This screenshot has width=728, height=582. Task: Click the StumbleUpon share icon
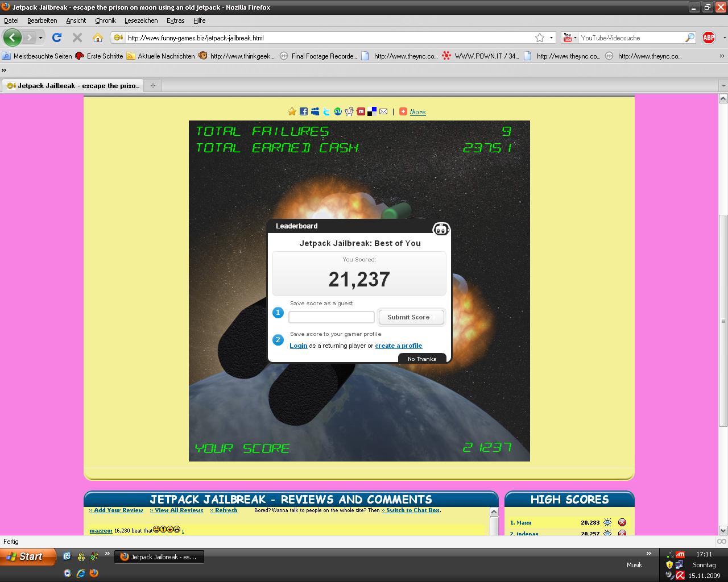coord(338,111)
